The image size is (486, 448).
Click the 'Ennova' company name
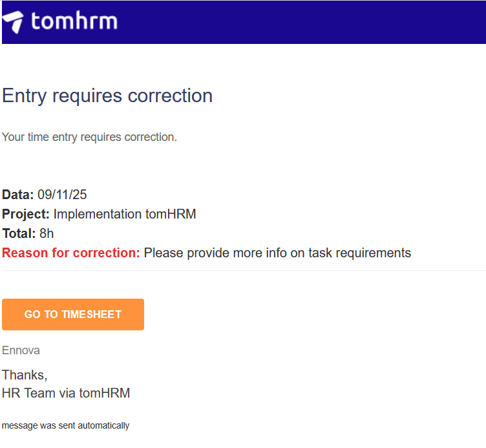(x=21, y=350)
